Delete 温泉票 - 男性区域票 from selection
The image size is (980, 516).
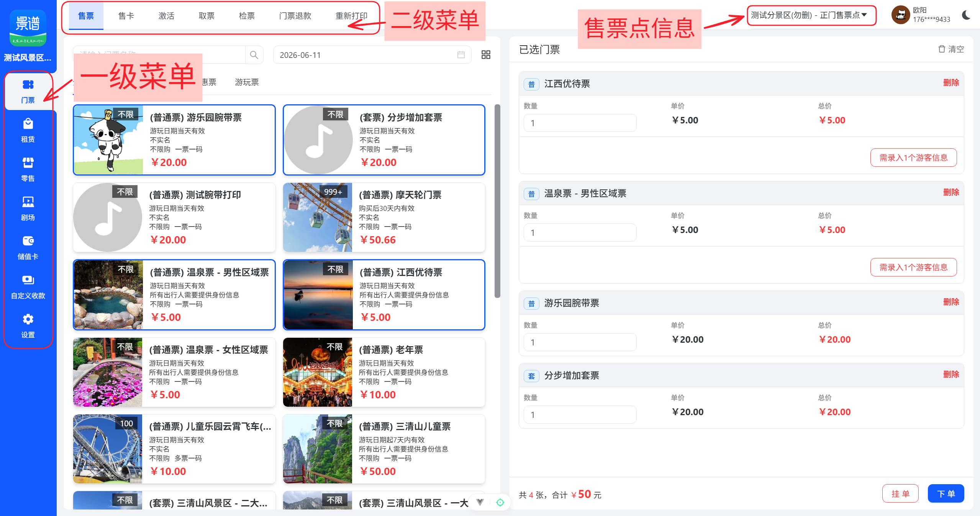click(951, 192)
